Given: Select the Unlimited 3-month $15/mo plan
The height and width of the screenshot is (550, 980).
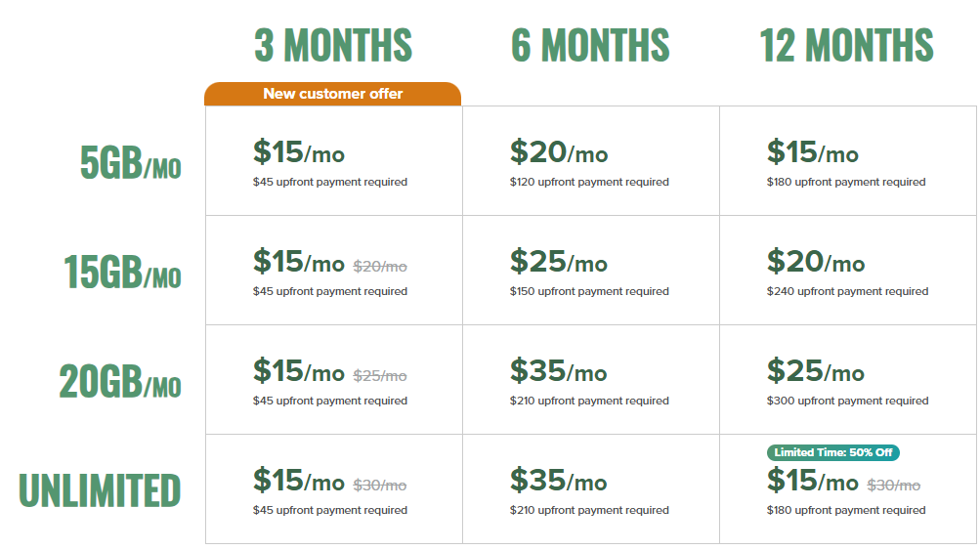Looking at the screenshot, I should pos(334,488).
